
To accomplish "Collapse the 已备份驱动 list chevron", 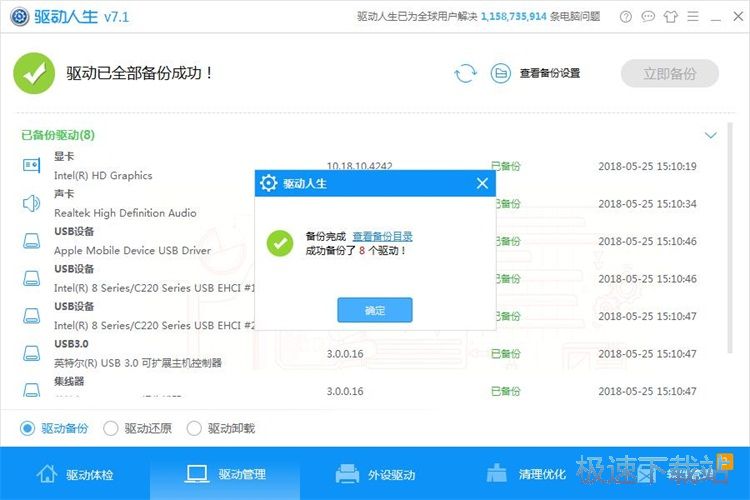I will click(711, 135).
